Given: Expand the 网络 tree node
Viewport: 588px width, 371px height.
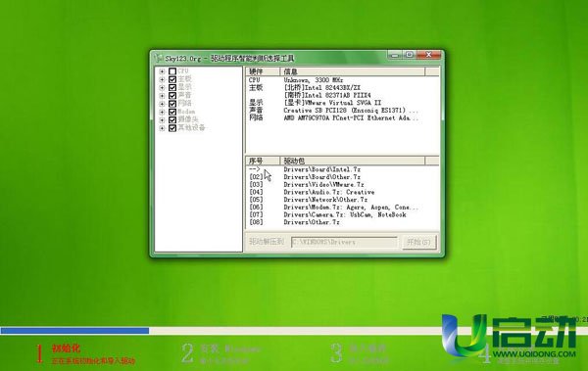Looking at the screenshot, I should point(162,104).
